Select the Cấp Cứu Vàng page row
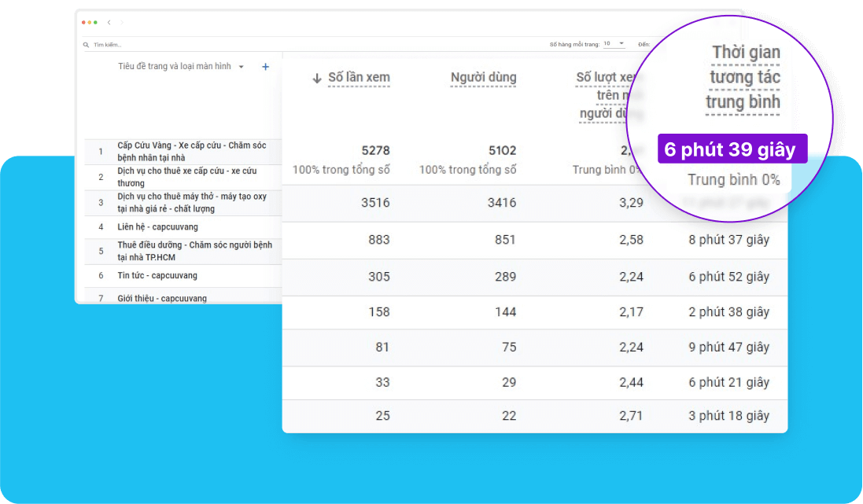Image resolution: width=863 pixels, height=504 pixels. (x=183, y=151)
